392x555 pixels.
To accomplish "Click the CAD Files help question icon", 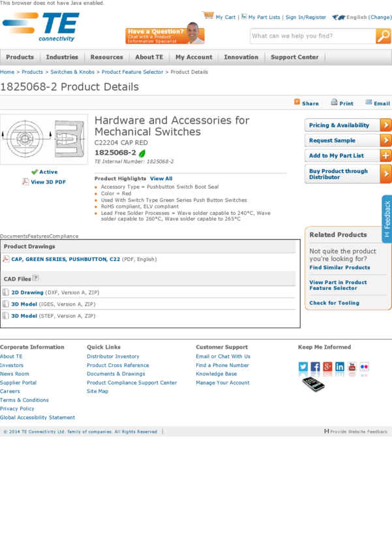I will coord(36,278).
